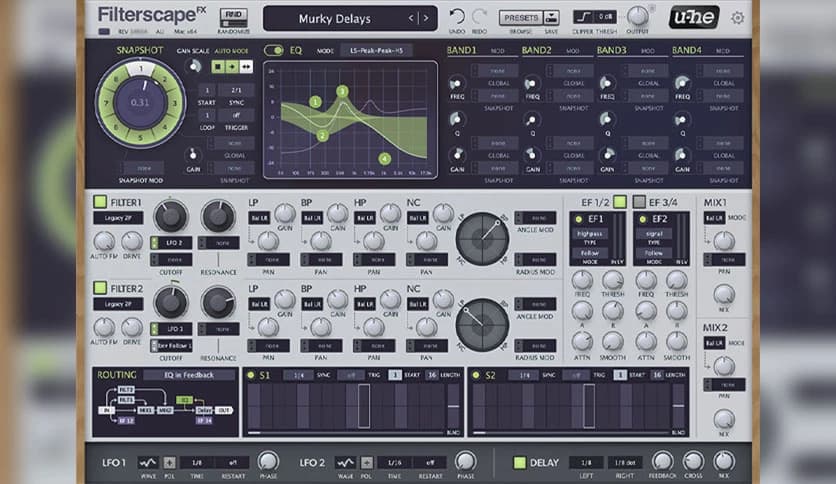Undo the last change
The height and width of the screenshot is (484, 836).
(456, 17)
